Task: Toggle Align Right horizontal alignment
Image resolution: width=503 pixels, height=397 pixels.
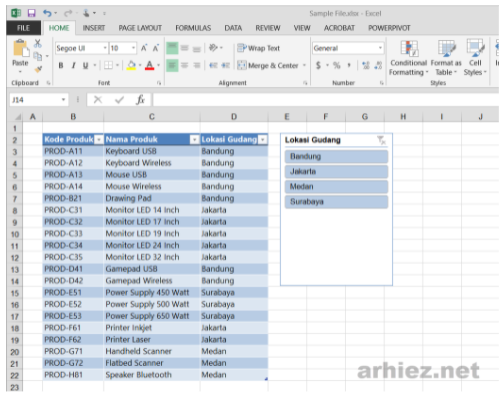Action: tap(197, 65)
